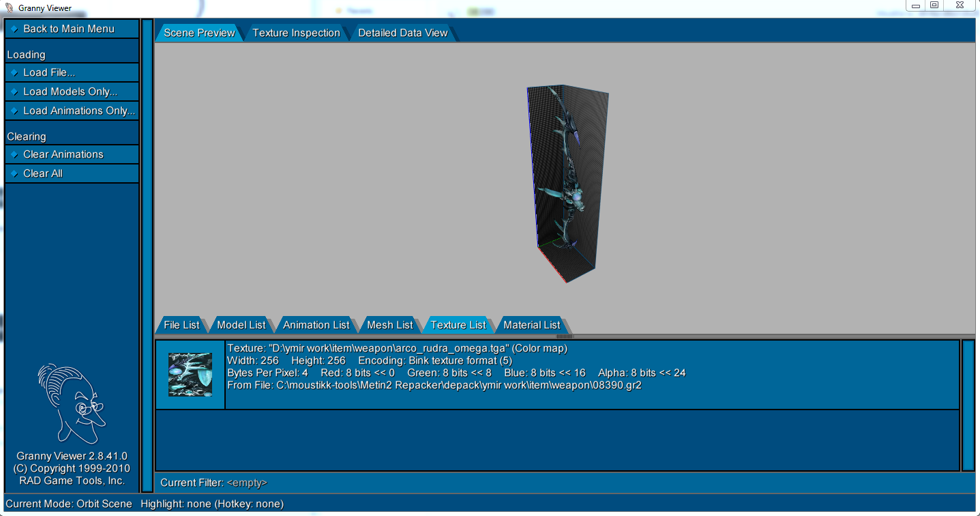Click 'Current Mode: Orbit Scene' status text
The image size is (980, 516).
(x=69, y=504)
